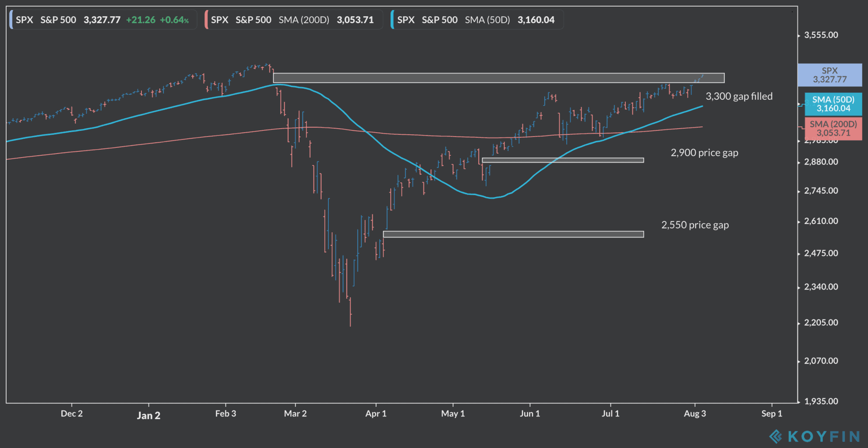Click the +21.26 price change value
Screen dimensions: 868x448
(141, 20)
